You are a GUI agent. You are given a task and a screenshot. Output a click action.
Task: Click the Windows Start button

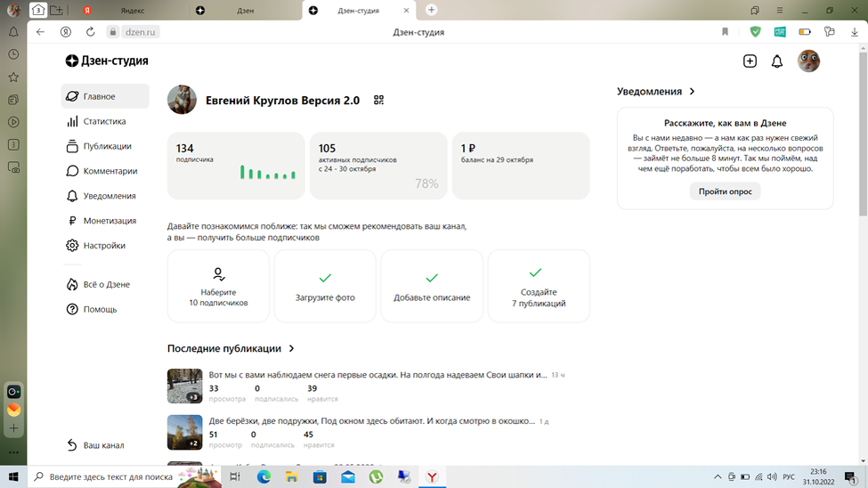pyautogui.click(x=13, y=477)
